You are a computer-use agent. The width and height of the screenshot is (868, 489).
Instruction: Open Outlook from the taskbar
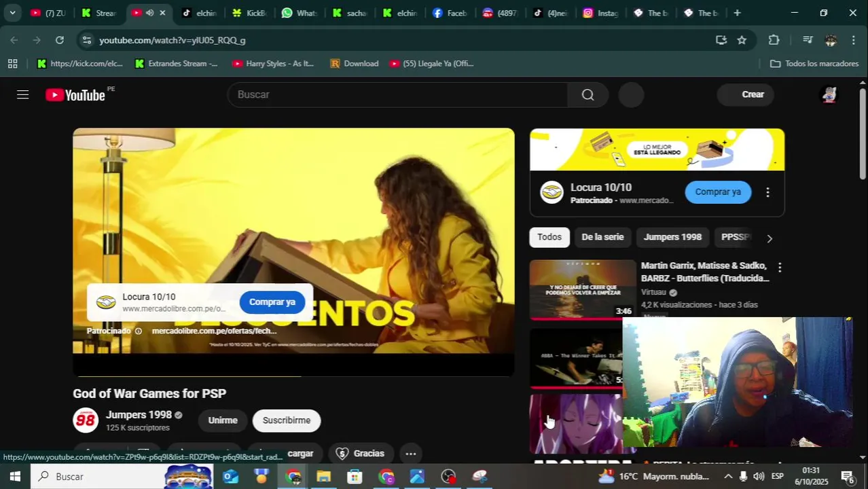[230, 477]
